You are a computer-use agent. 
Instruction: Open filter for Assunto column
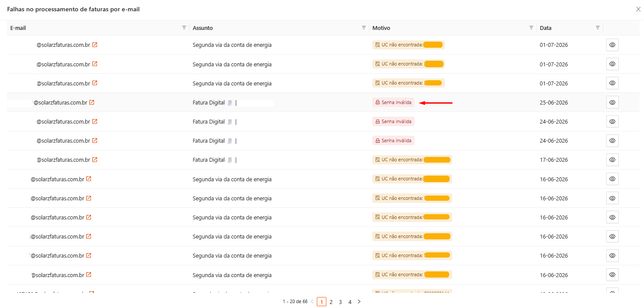(364, 28)
